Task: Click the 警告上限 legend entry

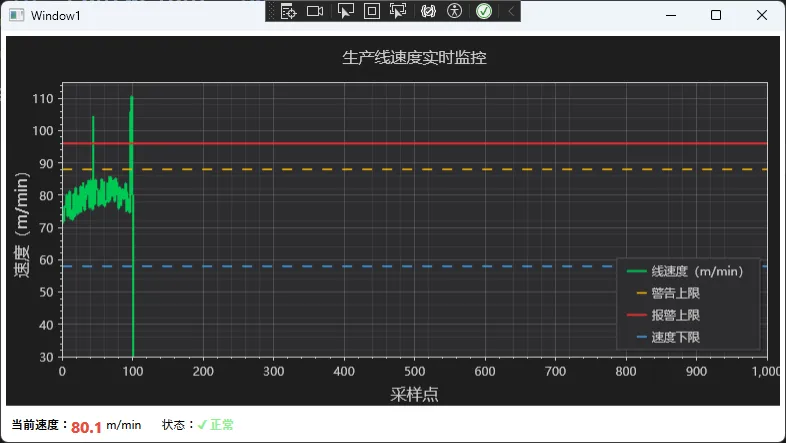Action: [x=675, y=293]
